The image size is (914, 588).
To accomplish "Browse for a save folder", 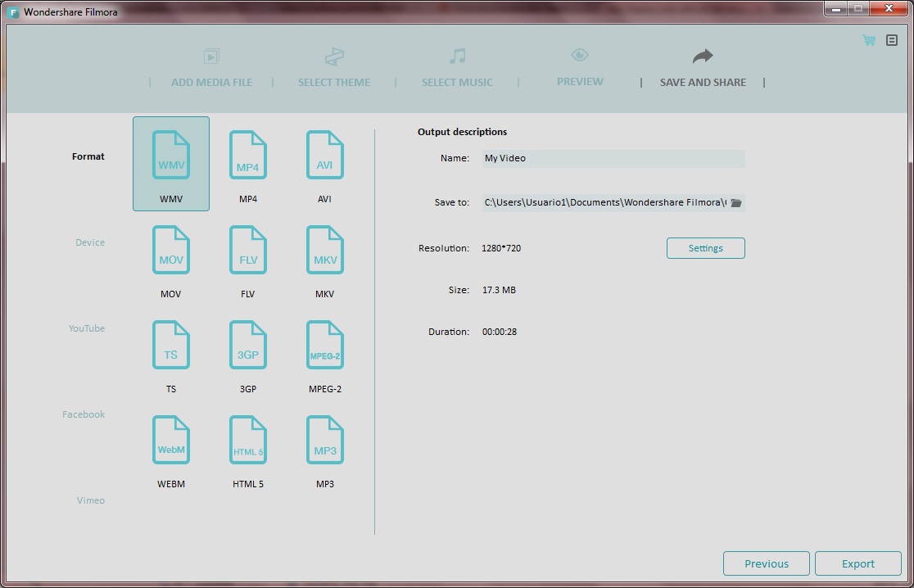I will click(x=735, y=202).
